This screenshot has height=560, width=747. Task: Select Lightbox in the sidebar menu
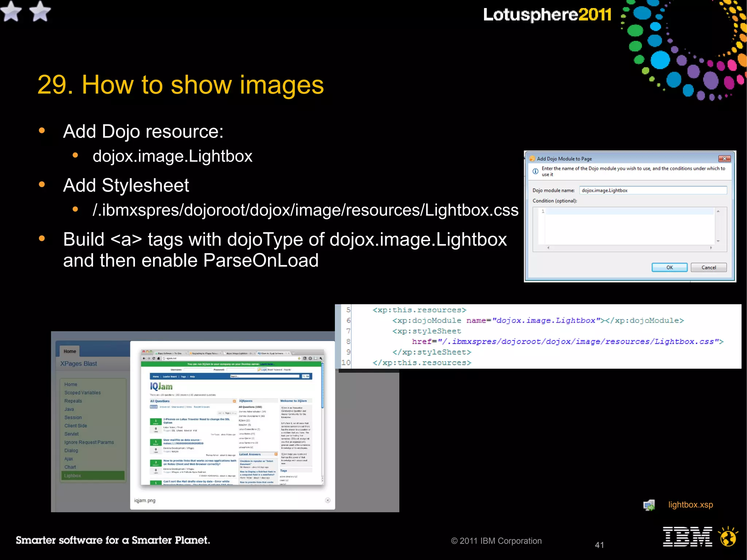(x=93, y=476)
